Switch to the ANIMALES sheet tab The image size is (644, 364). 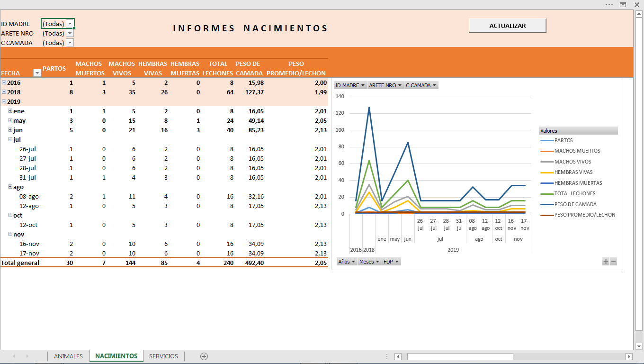[x=68, y=356]
